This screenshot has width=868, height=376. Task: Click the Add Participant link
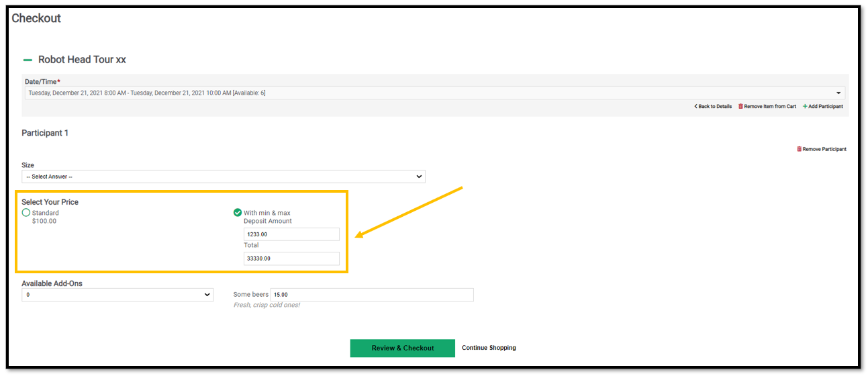click(x=823, y=107)
